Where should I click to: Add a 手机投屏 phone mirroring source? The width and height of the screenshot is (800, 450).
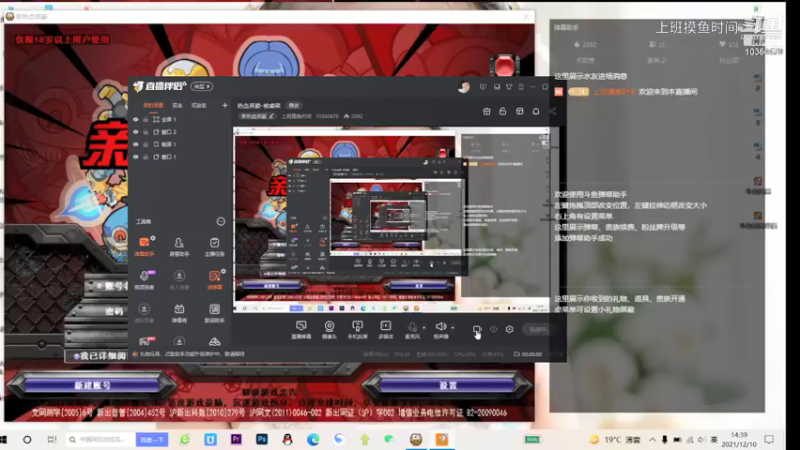tap(358, 329)
